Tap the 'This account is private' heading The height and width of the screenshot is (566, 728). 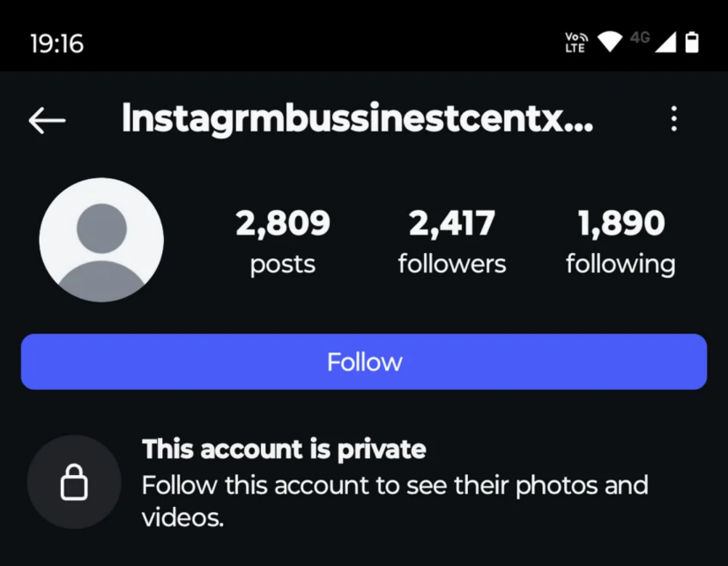click(x=284, y=449)
